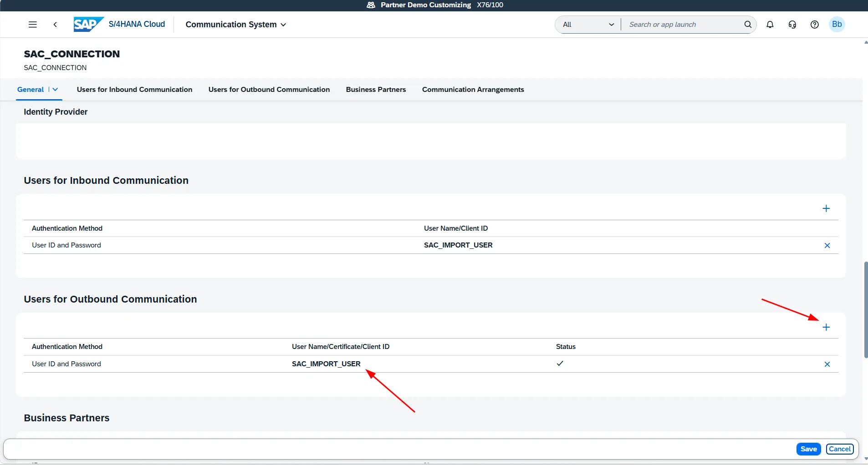Open the All search scope dropdown
The image size is (868, 465).
pos(588,25)
